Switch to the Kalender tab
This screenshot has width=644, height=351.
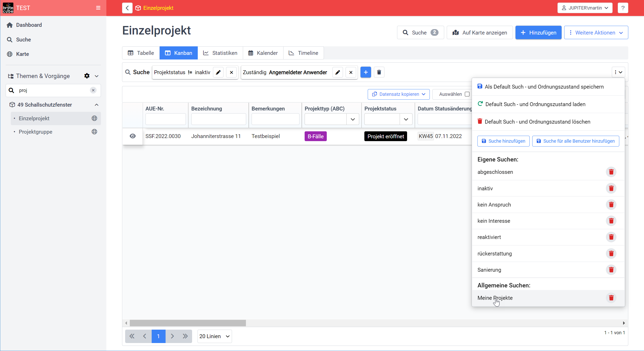click(263, 53)
